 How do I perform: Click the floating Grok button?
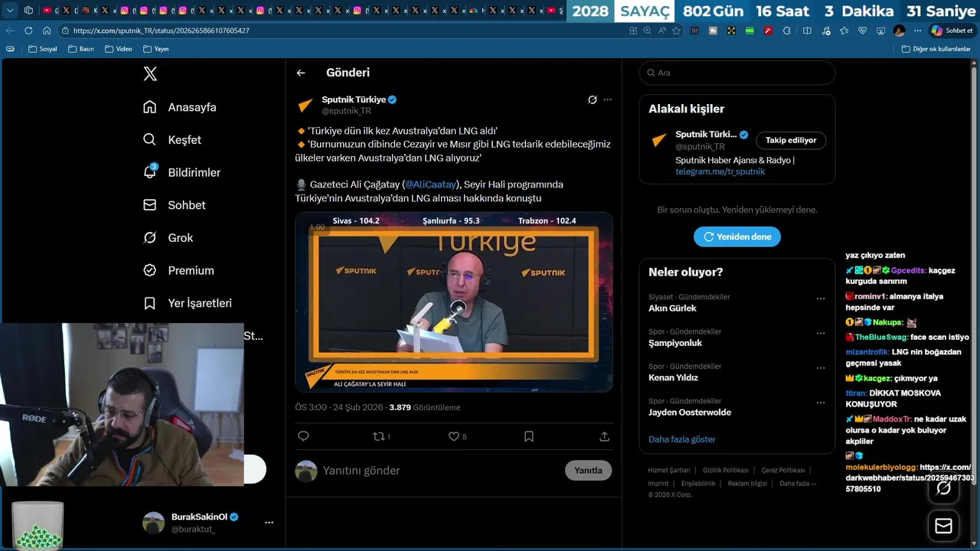click(x=943, y=487)
